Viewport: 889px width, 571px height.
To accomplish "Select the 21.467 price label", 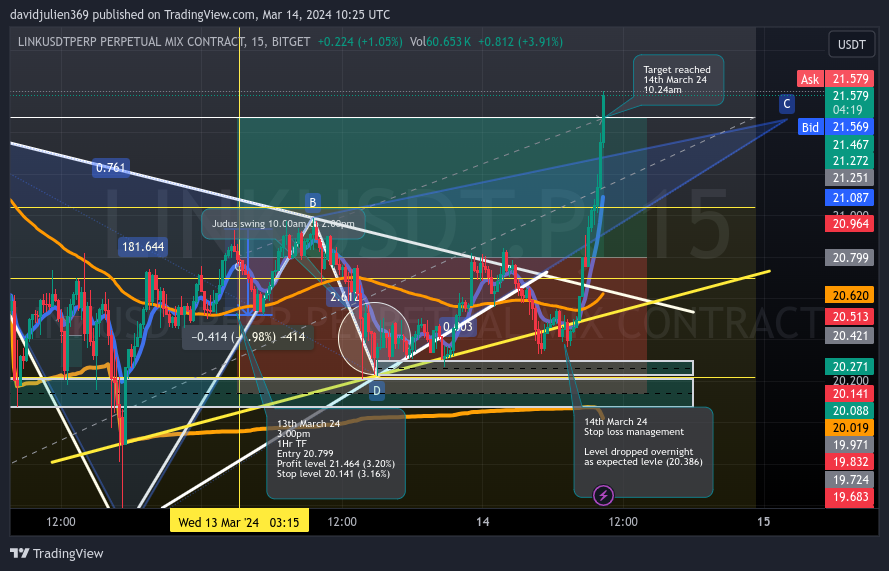I will tap(849, 145).
